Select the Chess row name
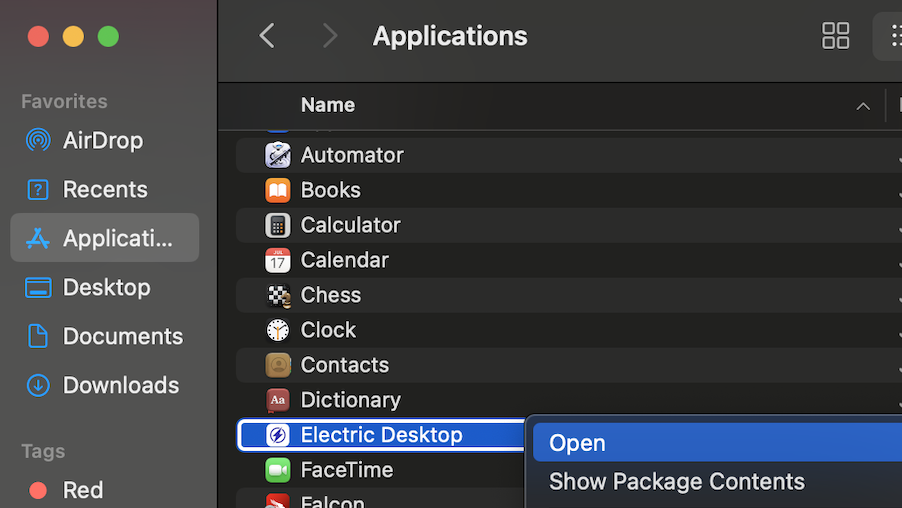 tap(331, 295)
